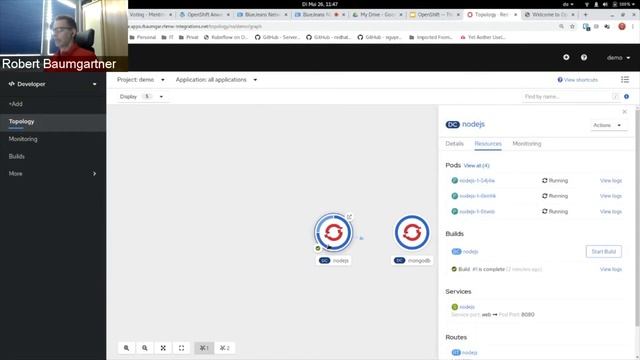Switch to the Details tab

coord(454,144)
